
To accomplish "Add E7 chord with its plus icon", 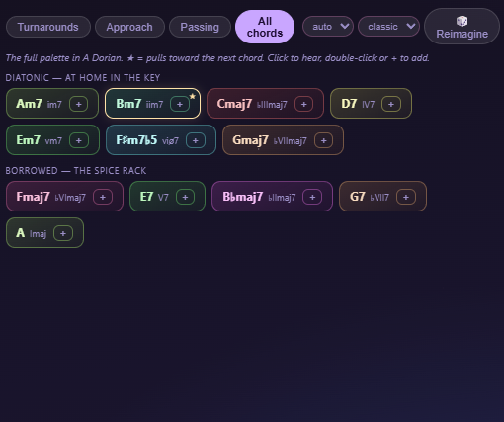I will point(185,197).
